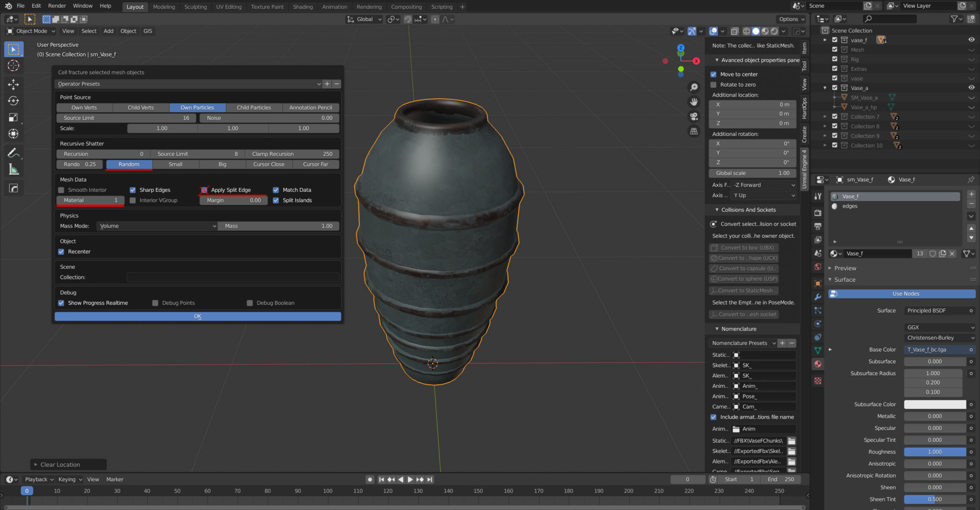980x510 pixels.
Task: Pick the Measure tool
Action: (13, 169)
